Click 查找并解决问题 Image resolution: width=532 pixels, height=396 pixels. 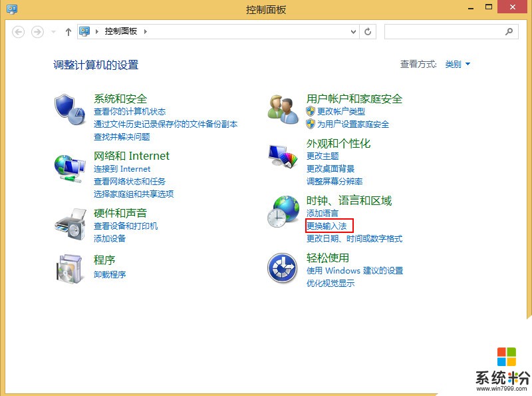(x=122, y=137)
